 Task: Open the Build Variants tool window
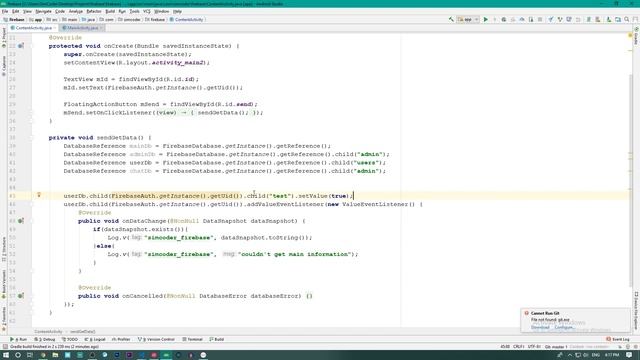click(x=4, y=284)
